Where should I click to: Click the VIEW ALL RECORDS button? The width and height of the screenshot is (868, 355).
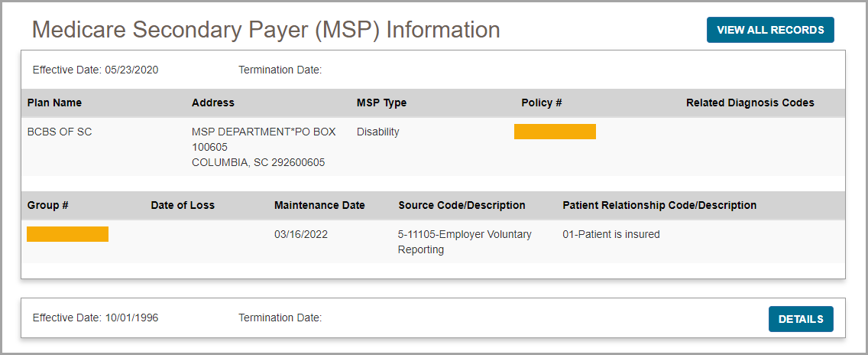(770, 30)
